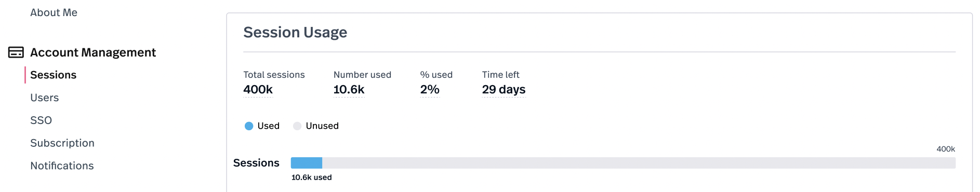This screenshot has width=980, height=192.
Task: Click the 400k total sessions value
Action: click(x=258, y=89)
